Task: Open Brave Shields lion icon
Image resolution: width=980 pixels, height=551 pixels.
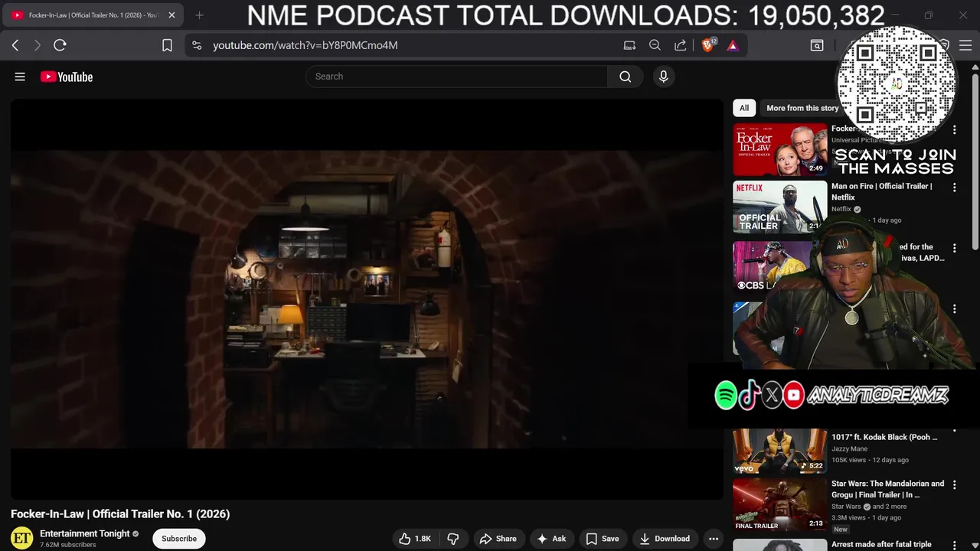Action: (708, 44)
